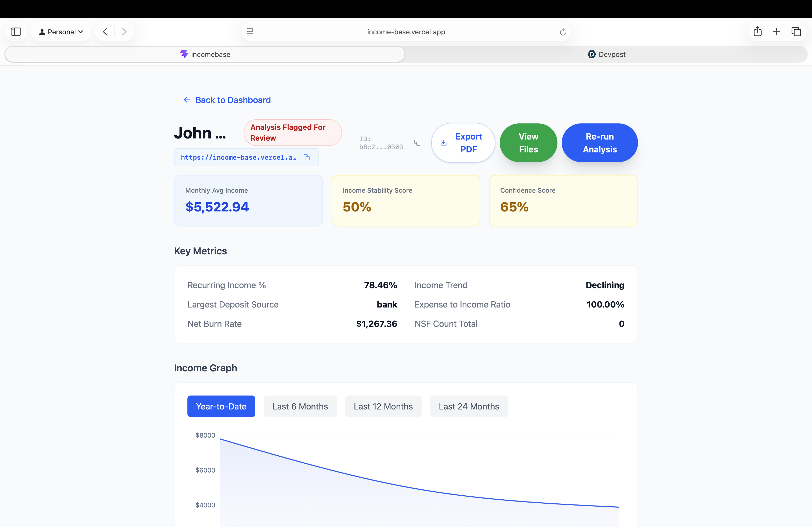Switch graph to Last 12 Months

(x=383, y=406)
